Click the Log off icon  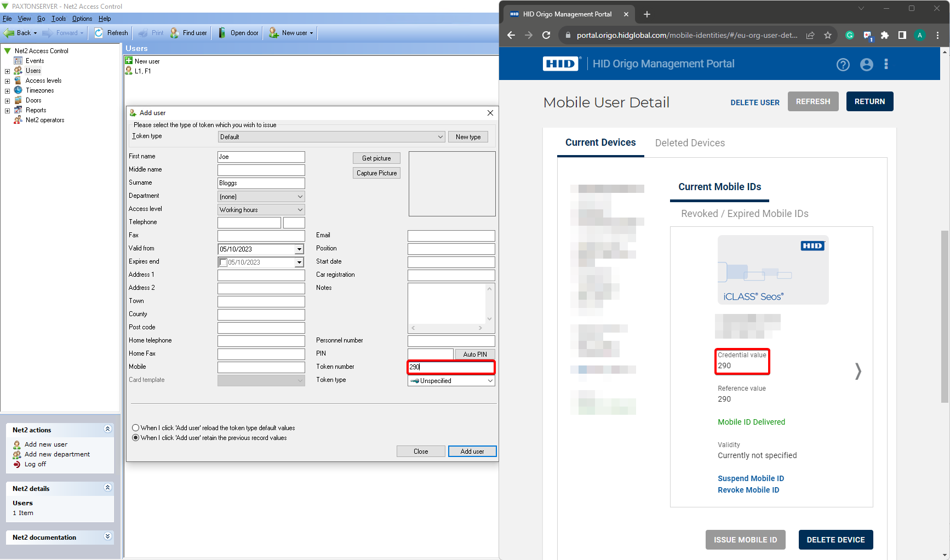click(x=17, y=464)
